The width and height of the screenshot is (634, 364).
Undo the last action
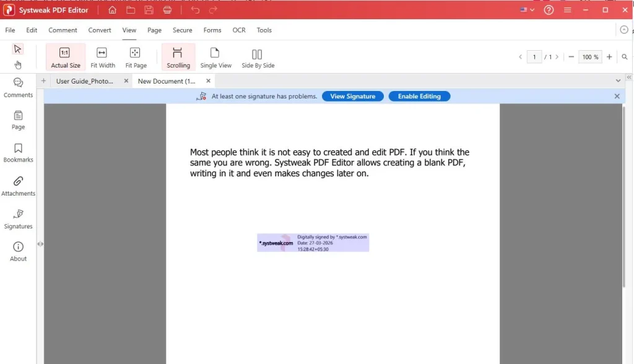(x=195, y=10)
